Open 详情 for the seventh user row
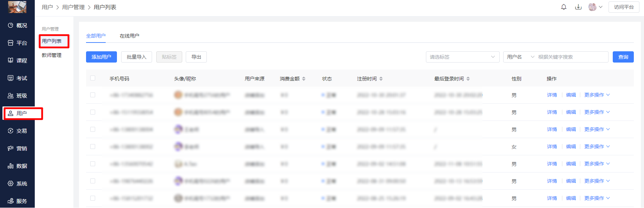Image resolution: width=644 pixels, height=208 pixels. coord(552,198)
